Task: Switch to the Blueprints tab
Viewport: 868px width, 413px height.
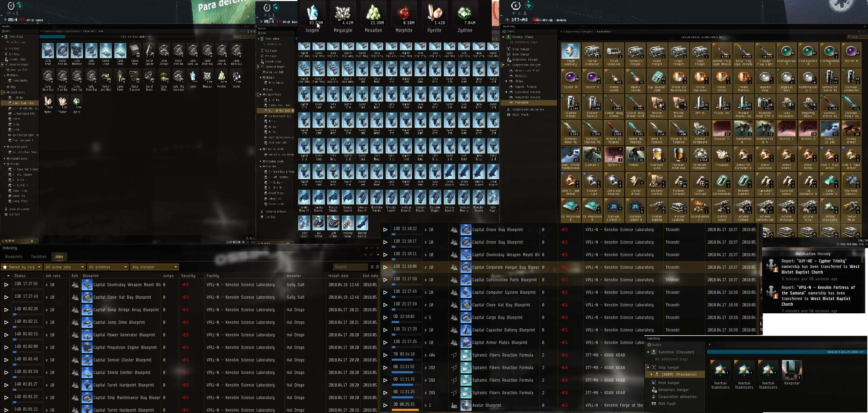Action: coord(14,257)
